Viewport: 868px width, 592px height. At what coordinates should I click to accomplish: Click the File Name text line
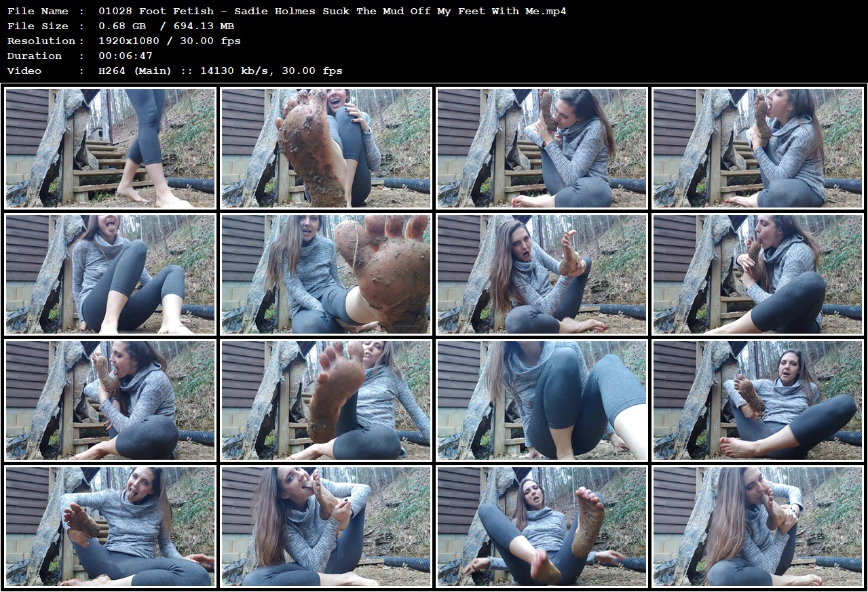(286, 11)
